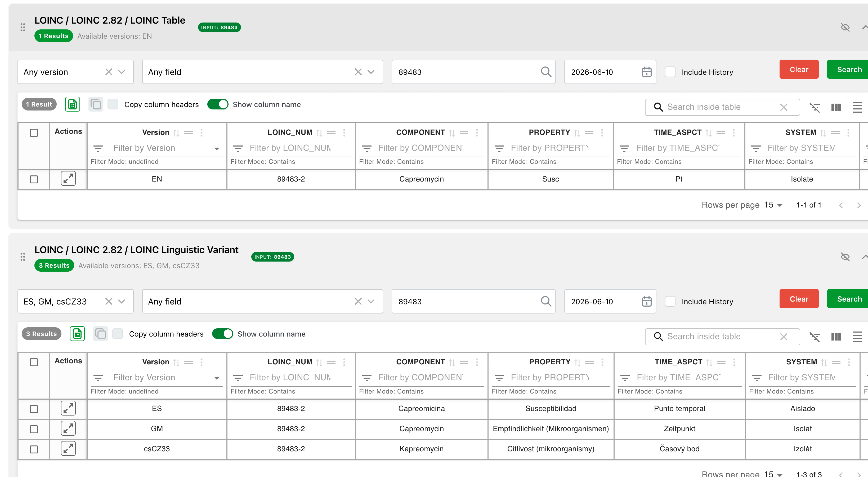Go to next page in LOINC Table
This screenshot has width=868, height=477.
point(858,205)
